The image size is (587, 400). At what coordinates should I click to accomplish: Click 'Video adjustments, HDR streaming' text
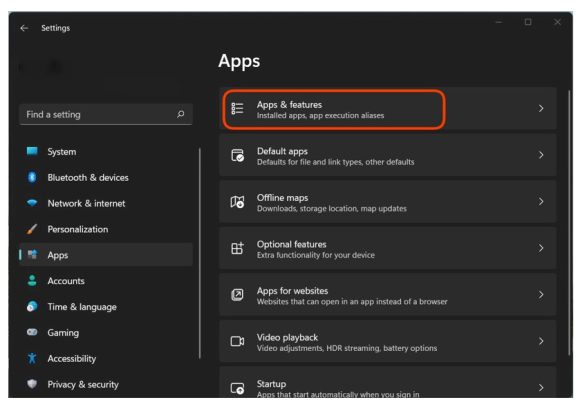point(318,348)
